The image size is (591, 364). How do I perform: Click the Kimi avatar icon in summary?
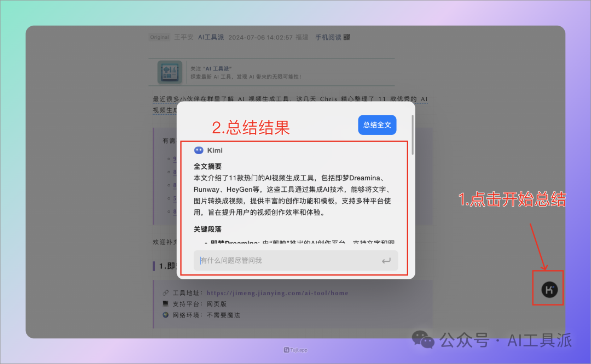click(x=199, y=150)
